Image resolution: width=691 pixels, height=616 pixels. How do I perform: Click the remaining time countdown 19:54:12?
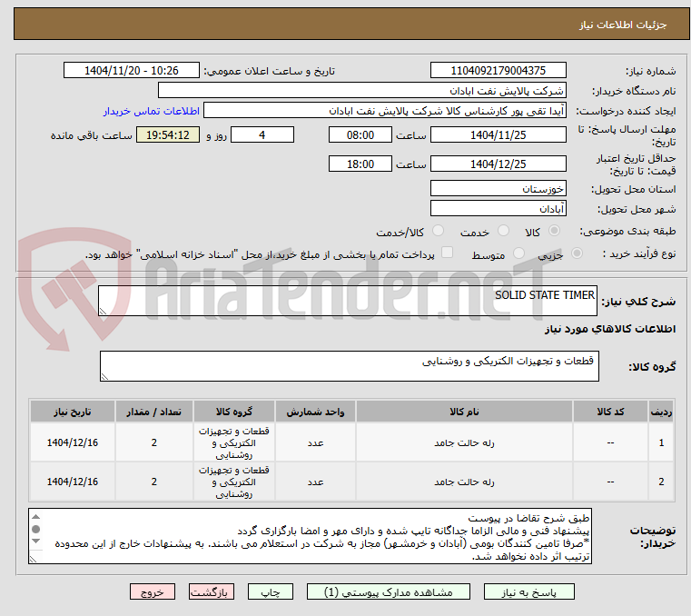tap(168, 134)
